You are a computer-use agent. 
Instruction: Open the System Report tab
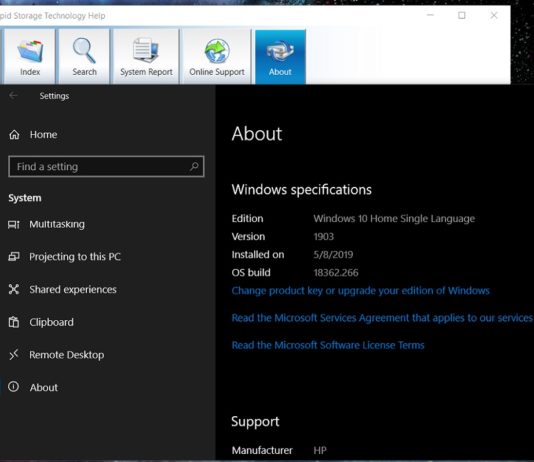coord(146,56)
